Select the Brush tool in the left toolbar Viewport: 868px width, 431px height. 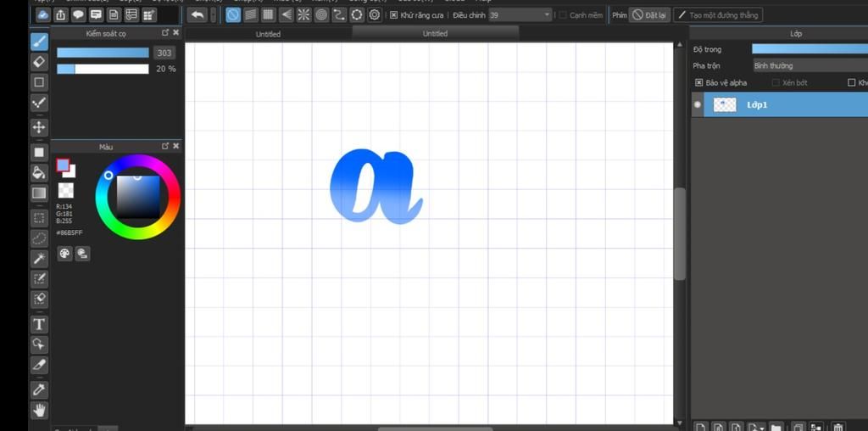click(39, 42)
